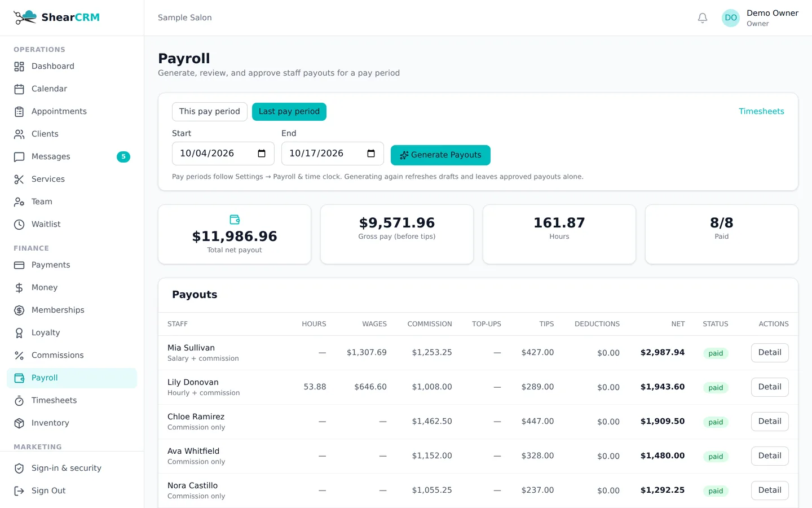Click the Messages chat icon
Image resolution: width=812 pixels, height=508 pixels.
[19, 157]
